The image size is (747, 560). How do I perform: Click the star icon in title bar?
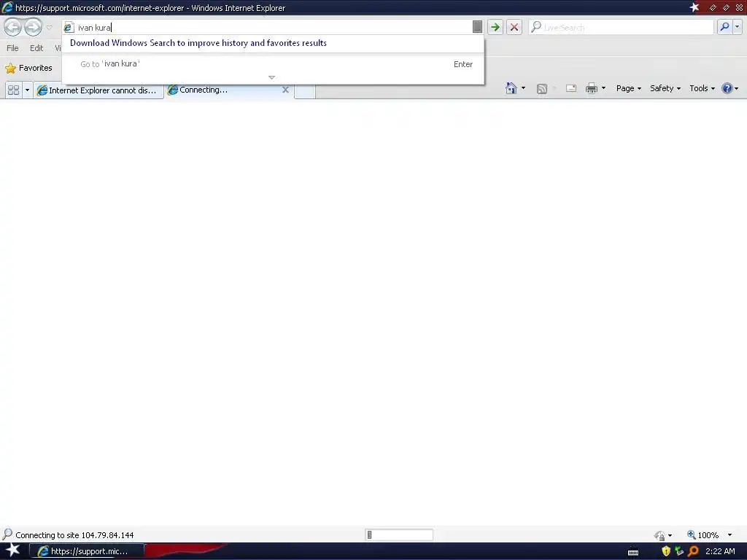[x=694, y=7]
